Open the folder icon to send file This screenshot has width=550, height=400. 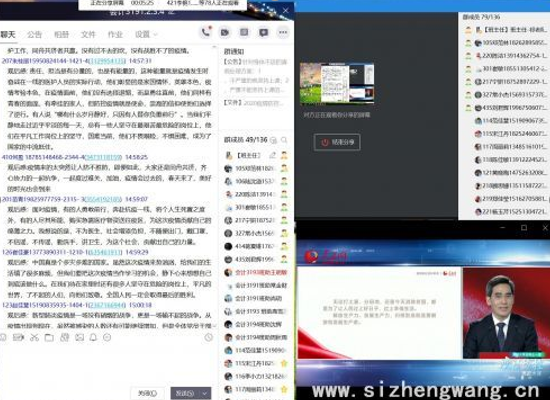[x=49, y=337]
